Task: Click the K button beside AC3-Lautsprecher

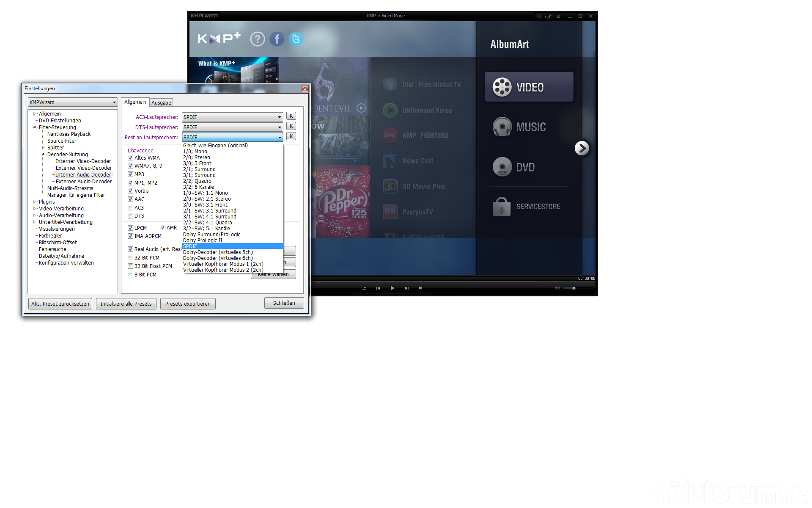Action: point(291,116)
